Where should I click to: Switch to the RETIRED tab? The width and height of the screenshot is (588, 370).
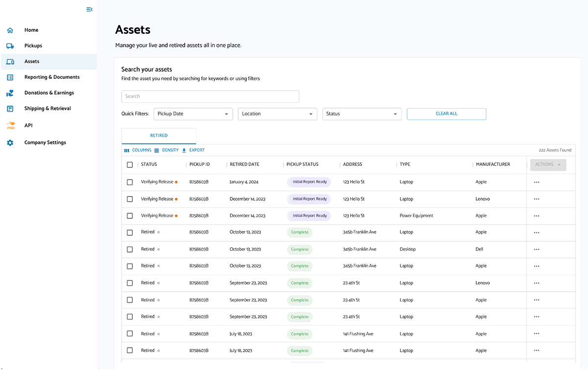coord(158,135)
